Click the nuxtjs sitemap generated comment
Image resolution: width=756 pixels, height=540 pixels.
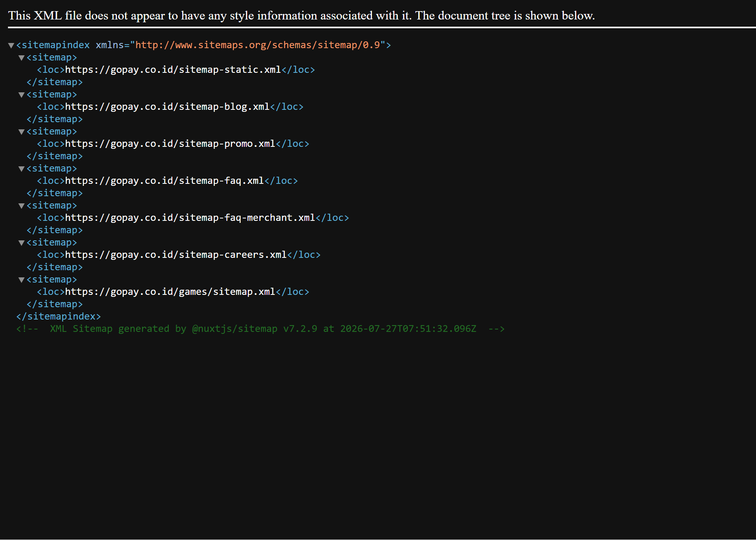(x=260, y=329)
